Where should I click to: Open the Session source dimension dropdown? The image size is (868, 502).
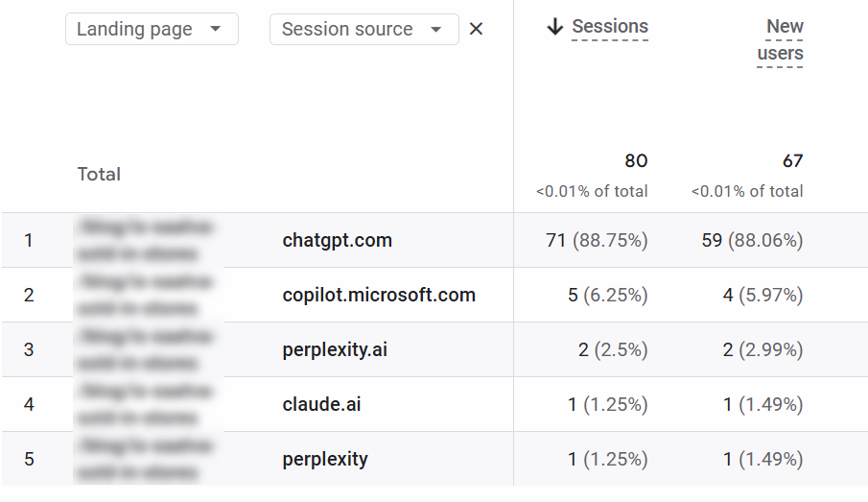coord(364,29)
